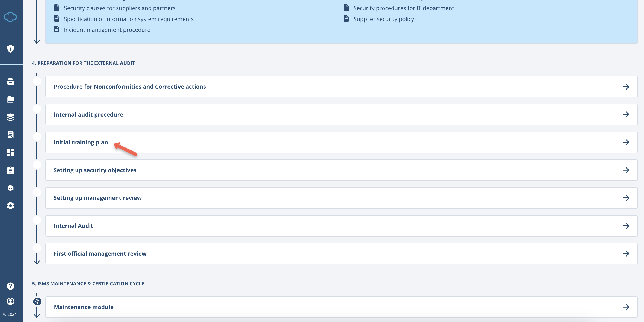Screen dimensions: 644x322
Task: Expand Internal audit procedure step arrow
Action: [x=626, y=114]
